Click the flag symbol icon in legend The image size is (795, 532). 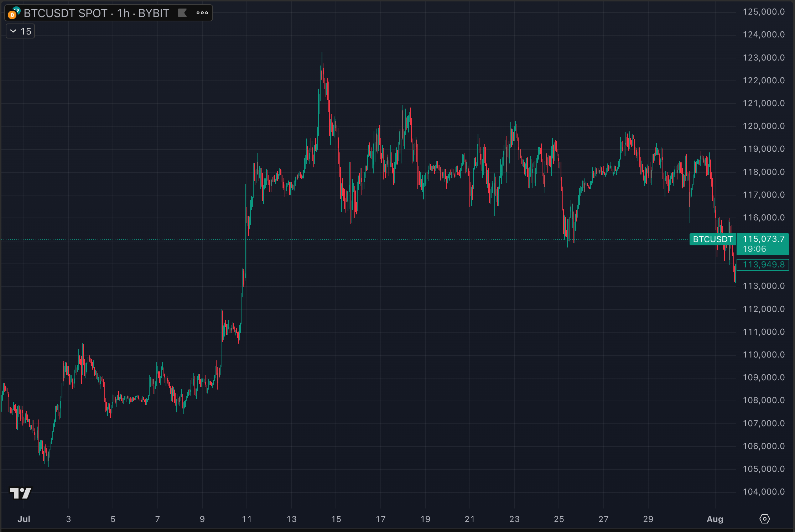[x=182, y=13]
